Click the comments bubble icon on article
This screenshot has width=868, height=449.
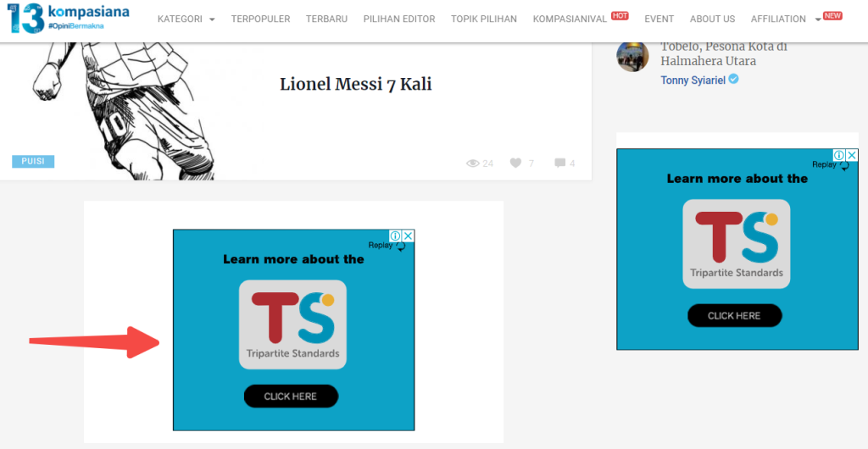pyautogui.click(x=560, y=164)
